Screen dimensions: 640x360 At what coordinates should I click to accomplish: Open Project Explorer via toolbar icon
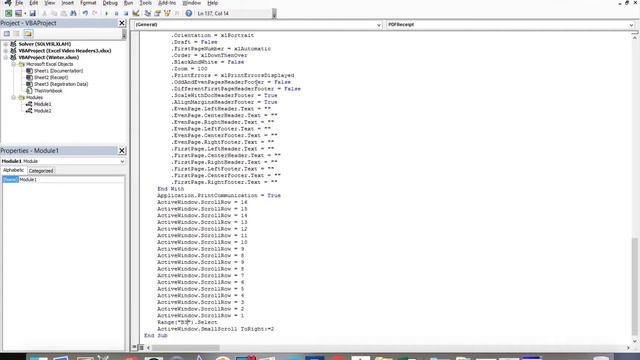[148, 13]
